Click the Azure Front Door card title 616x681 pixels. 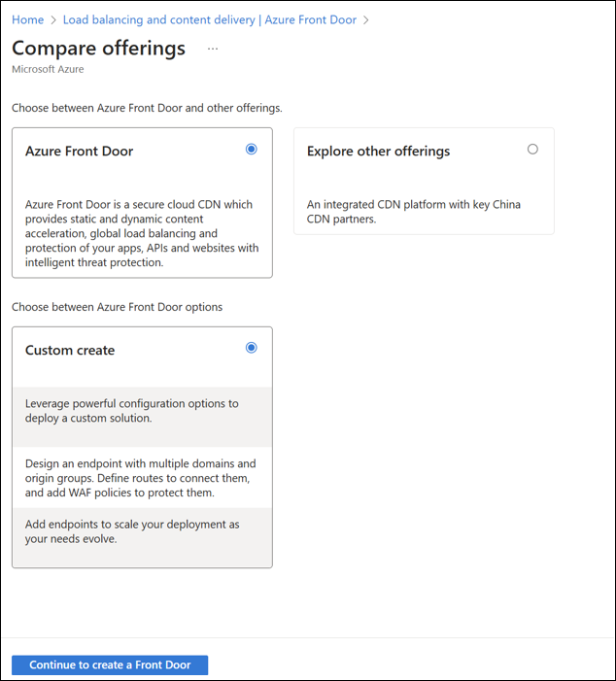coord(80,152)
